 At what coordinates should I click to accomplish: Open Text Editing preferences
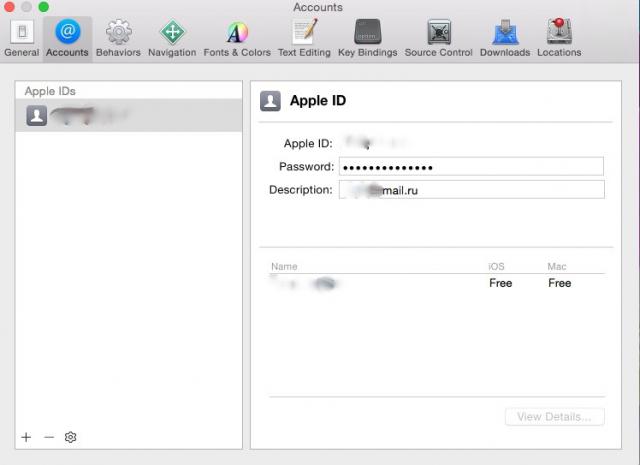tap(304, 38)
